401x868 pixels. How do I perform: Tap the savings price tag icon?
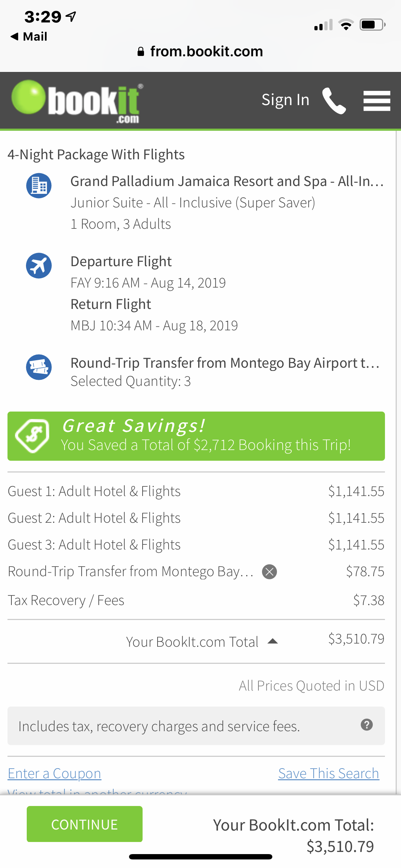[x=32, y=436]
